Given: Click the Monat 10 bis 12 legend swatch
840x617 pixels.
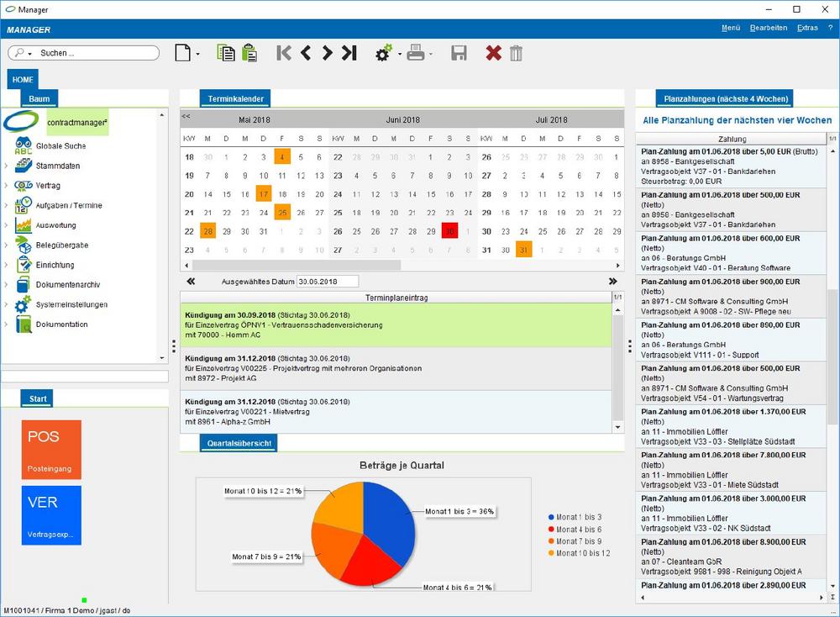Looking at the screenshot, I should [551, 552].
